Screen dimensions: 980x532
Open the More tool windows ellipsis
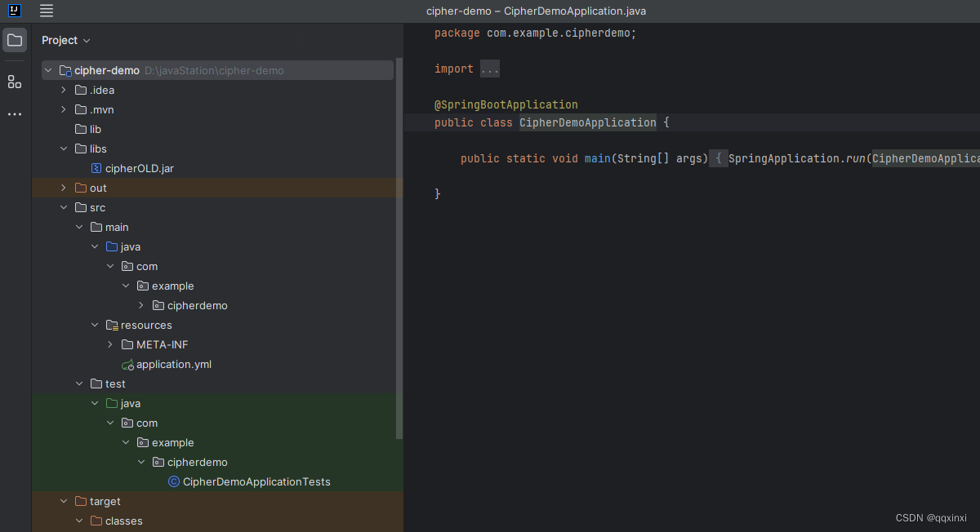15,114
